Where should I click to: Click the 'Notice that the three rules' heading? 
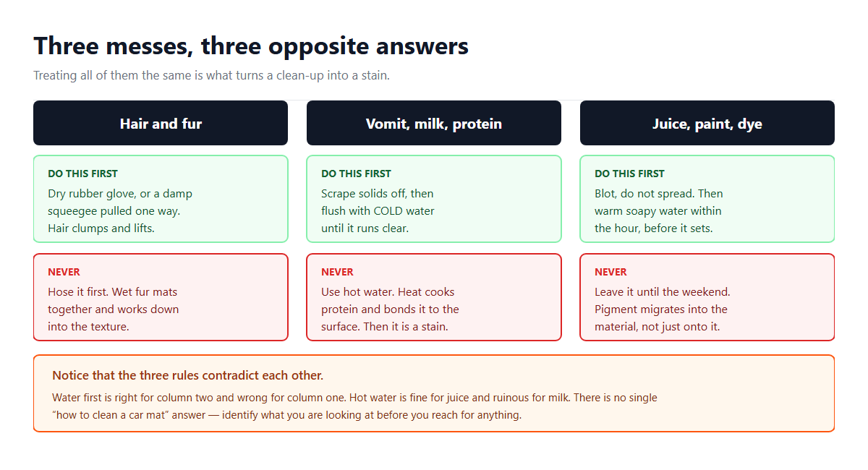pos(187,375)
